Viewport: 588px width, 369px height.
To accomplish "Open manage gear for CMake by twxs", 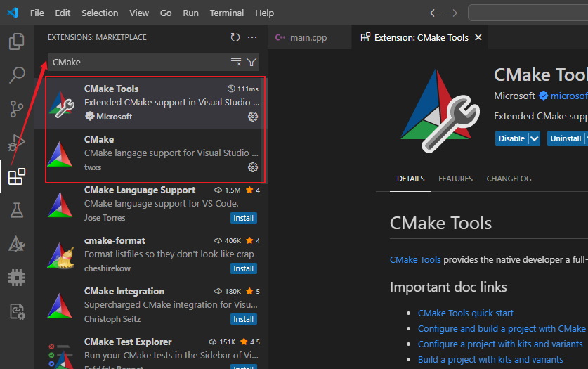I will point(253,167).
